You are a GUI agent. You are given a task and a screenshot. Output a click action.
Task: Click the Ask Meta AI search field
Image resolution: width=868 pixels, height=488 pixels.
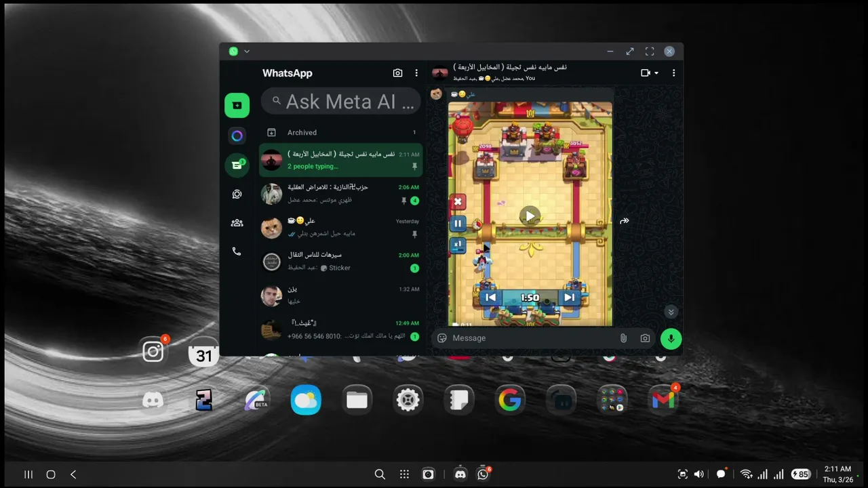coord(341,102)
